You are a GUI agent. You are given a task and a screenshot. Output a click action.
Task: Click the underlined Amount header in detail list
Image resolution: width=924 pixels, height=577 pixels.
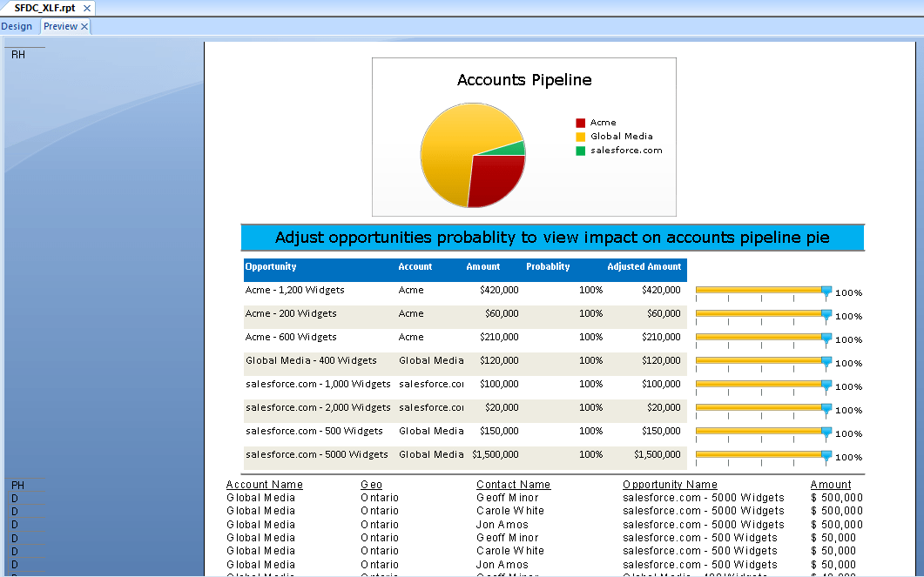[x=831, y=485]
